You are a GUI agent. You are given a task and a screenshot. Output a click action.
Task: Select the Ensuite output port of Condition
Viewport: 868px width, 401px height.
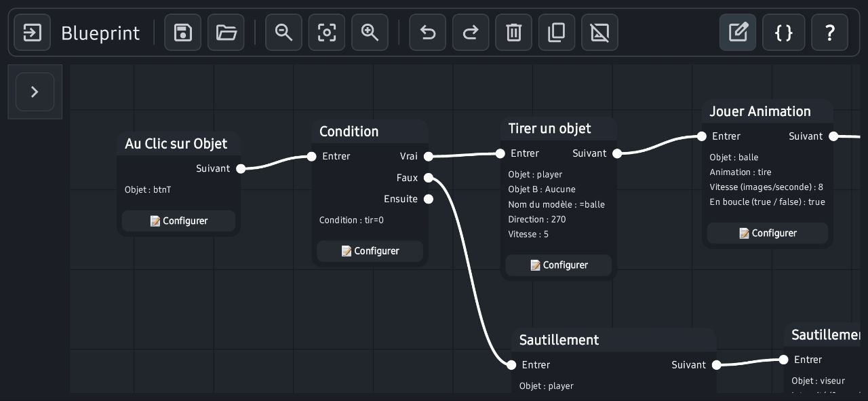429,199
